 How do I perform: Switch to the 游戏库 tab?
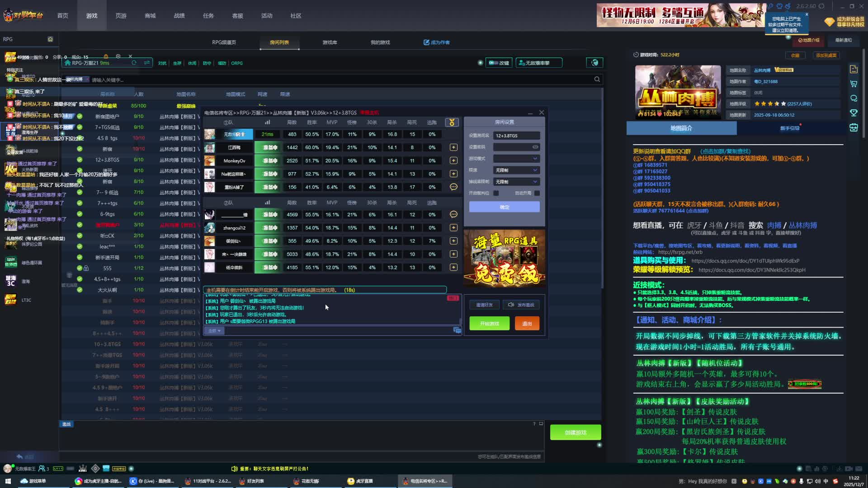[x=330, y=42]
